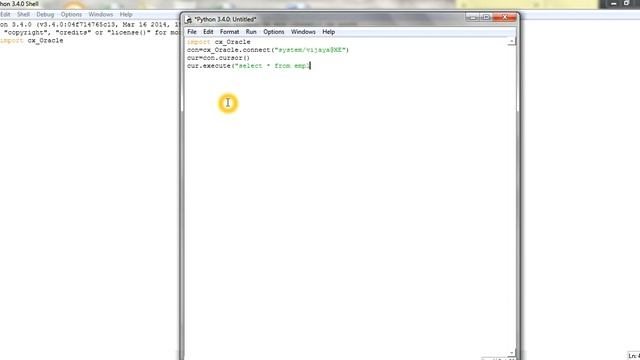
Task: Open Windows menu in Python Shell window
Action: click(101, 14)
